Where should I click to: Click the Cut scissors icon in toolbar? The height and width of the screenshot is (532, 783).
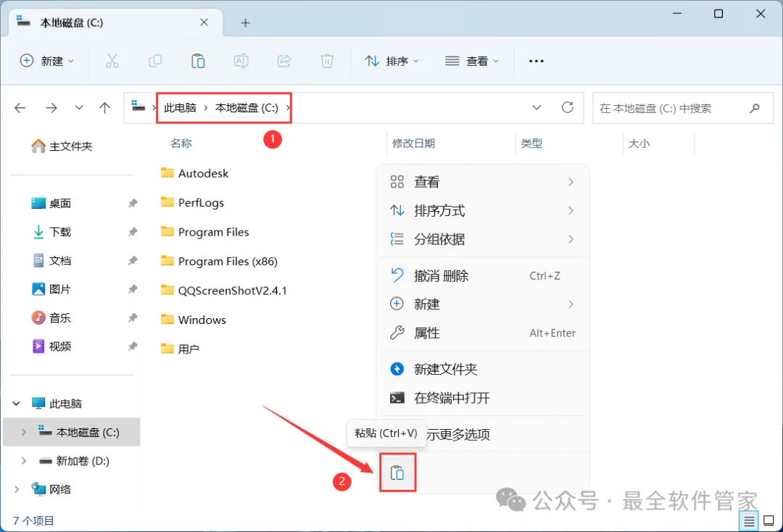(112, 61)
